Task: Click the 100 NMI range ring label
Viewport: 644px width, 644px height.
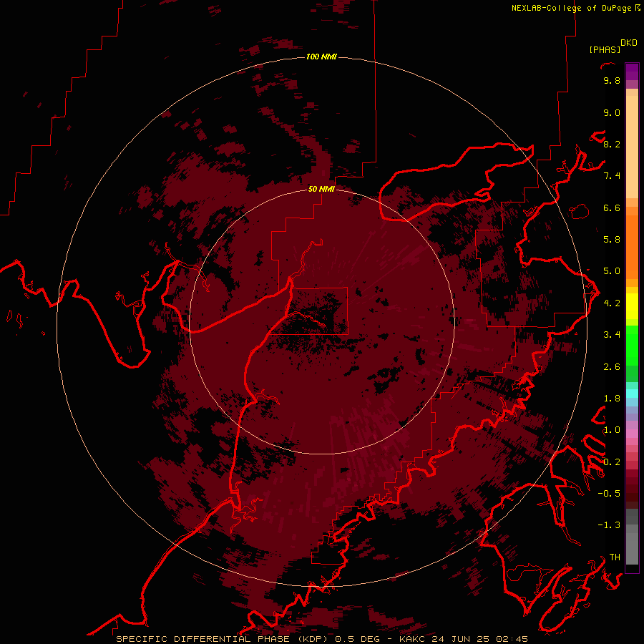Action: point(321,57)
